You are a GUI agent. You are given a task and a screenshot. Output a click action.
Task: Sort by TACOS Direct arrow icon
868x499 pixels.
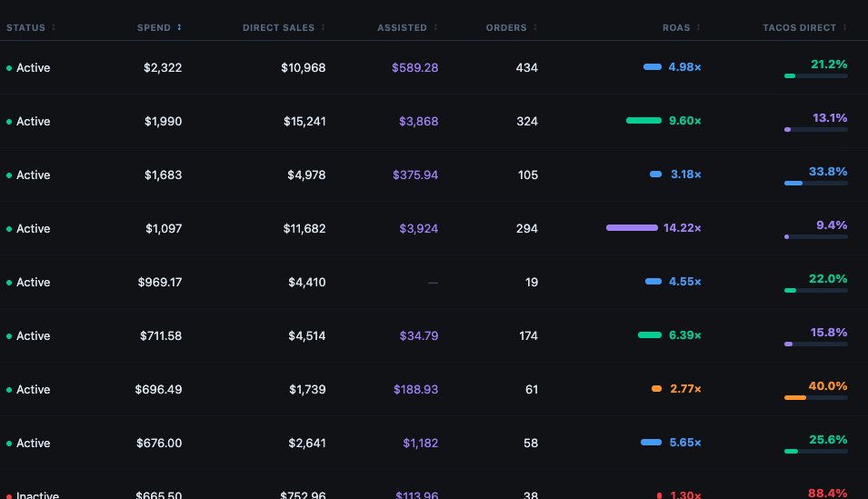click(844, 27)
